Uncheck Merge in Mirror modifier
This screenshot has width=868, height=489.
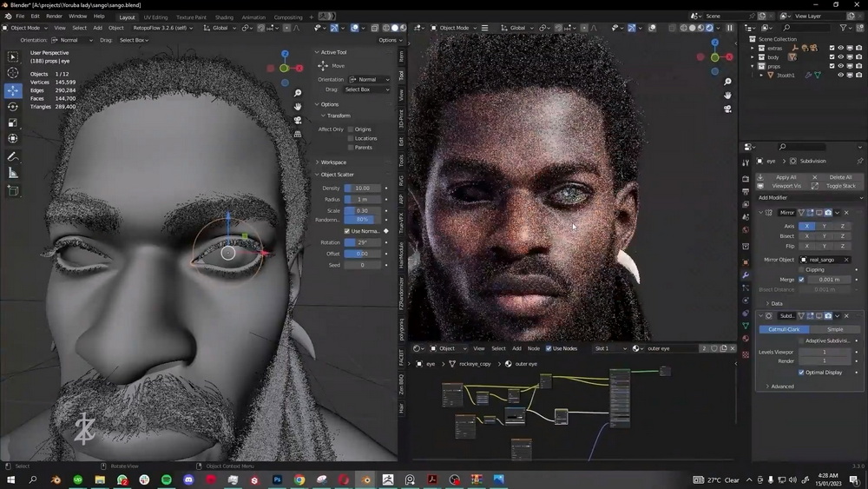pos(801,280)
